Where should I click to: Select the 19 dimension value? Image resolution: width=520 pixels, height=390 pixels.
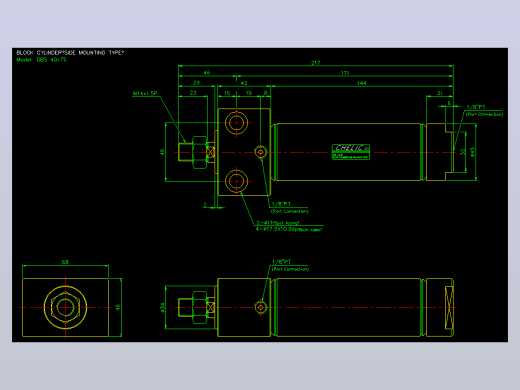tap(249, 93)
